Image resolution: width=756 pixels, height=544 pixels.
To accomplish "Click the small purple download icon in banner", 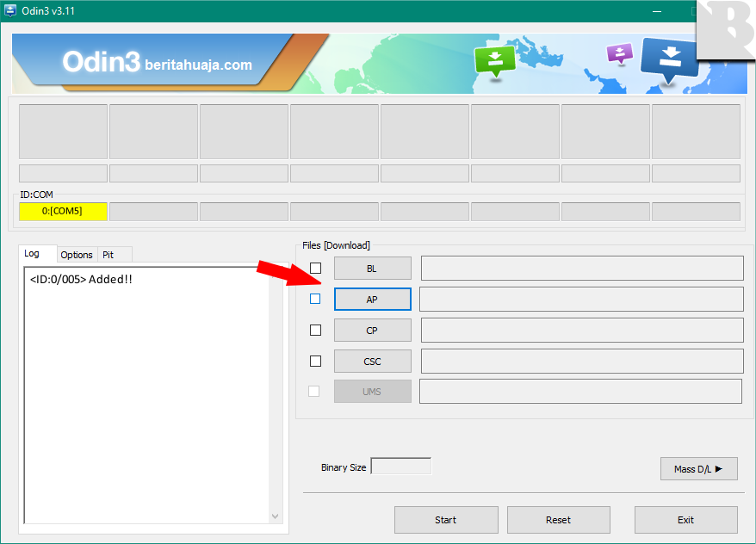I will [619, 53].
